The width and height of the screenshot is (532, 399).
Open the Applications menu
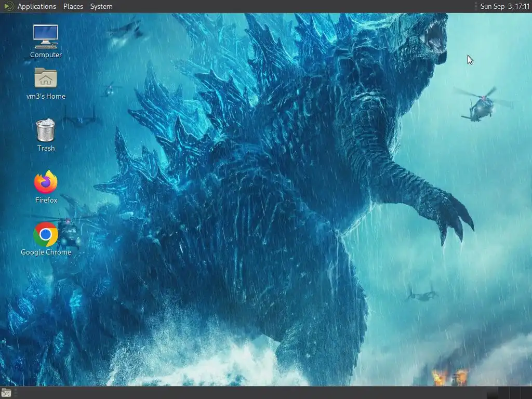point(37,6)
